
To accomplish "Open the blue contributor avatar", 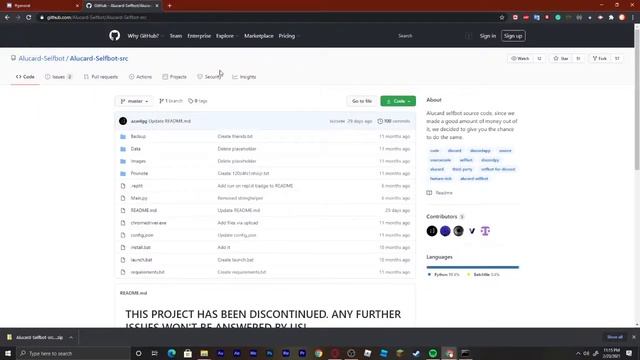I will 445,231.
